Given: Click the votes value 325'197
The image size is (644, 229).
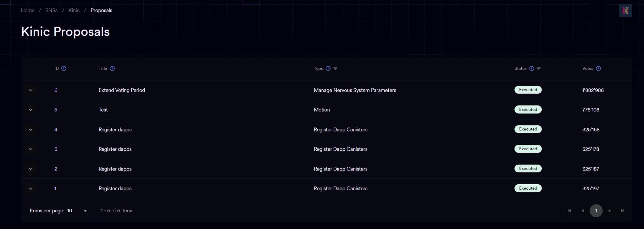Looking at the screenshot, I should (x=591, y=188).
